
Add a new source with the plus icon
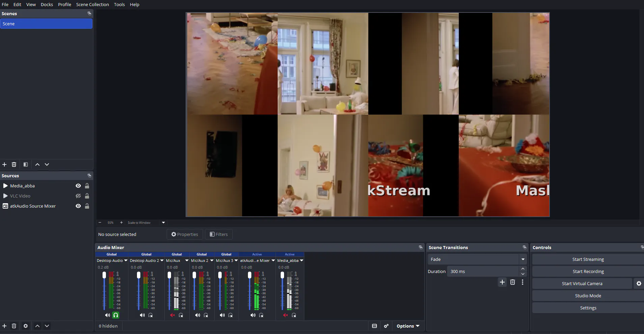coord(4,326)
